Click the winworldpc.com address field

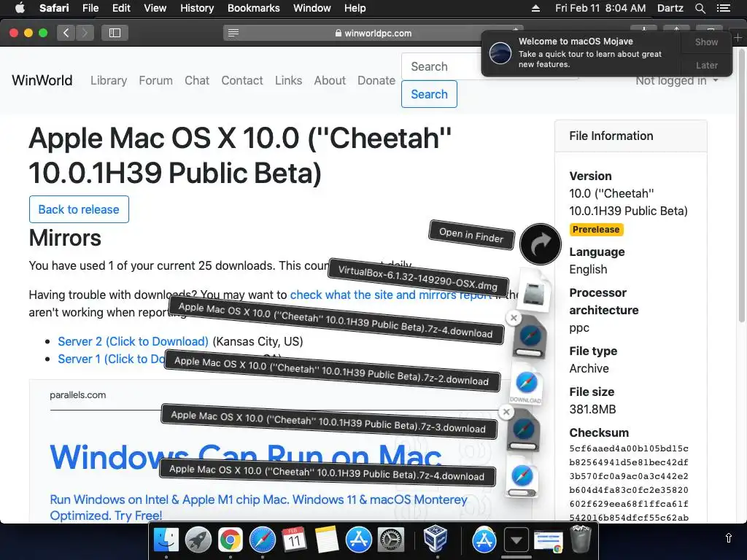[x=373, y=33]
